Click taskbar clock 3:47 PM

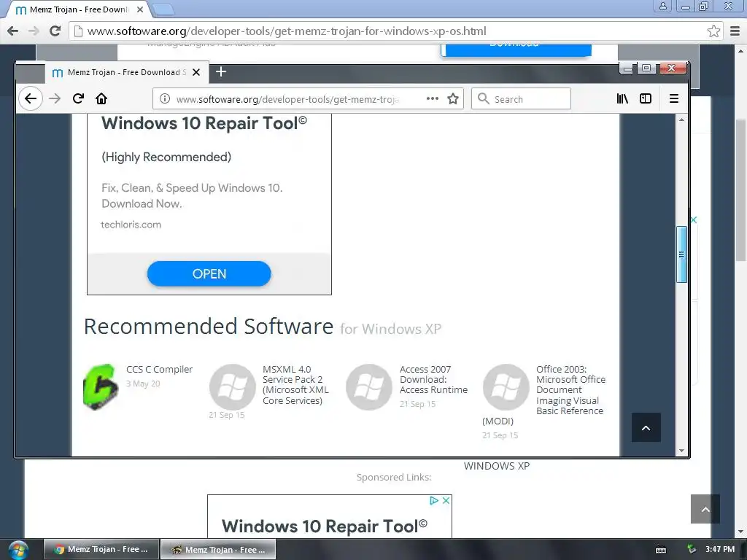(x=720, y=549)
